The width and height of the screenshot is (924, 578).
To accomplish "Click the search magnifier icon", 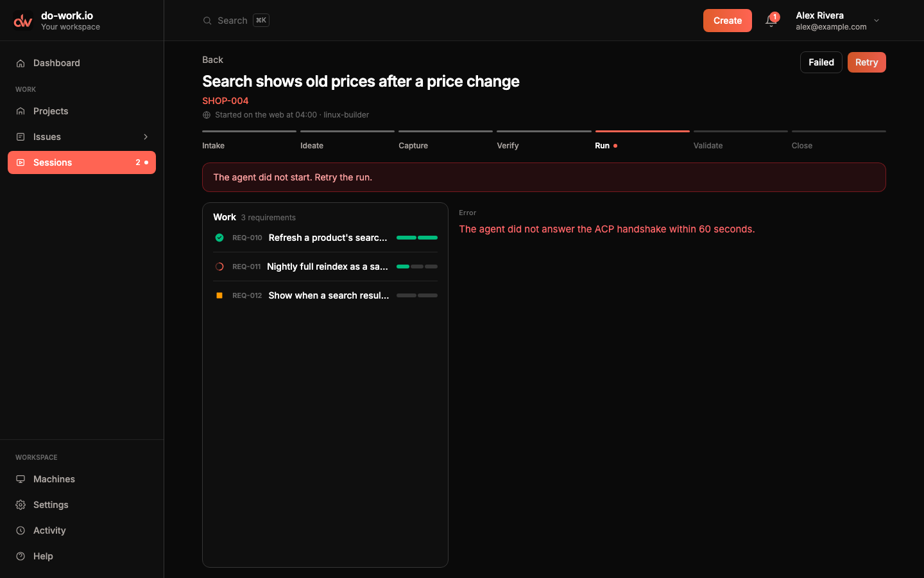I will point(207,21).
